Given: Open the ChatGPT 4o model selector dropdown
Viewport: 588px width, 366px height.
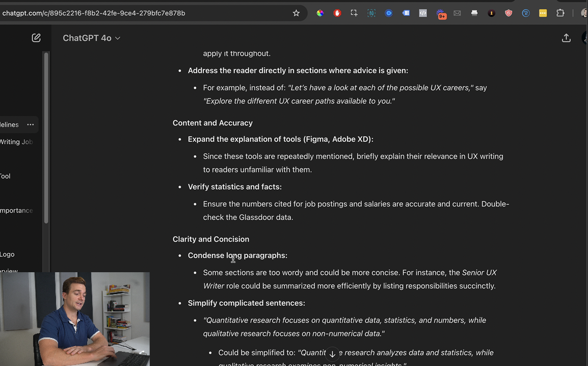Looking at the screenshot, I should (x=92, y=38).
